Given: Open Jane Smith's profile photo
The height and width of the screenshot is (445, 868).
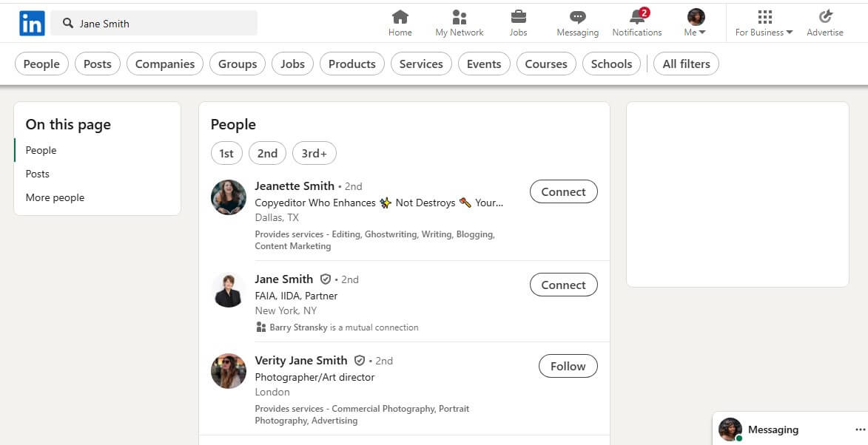Looking at the screenshot, I should pos(229,290).
